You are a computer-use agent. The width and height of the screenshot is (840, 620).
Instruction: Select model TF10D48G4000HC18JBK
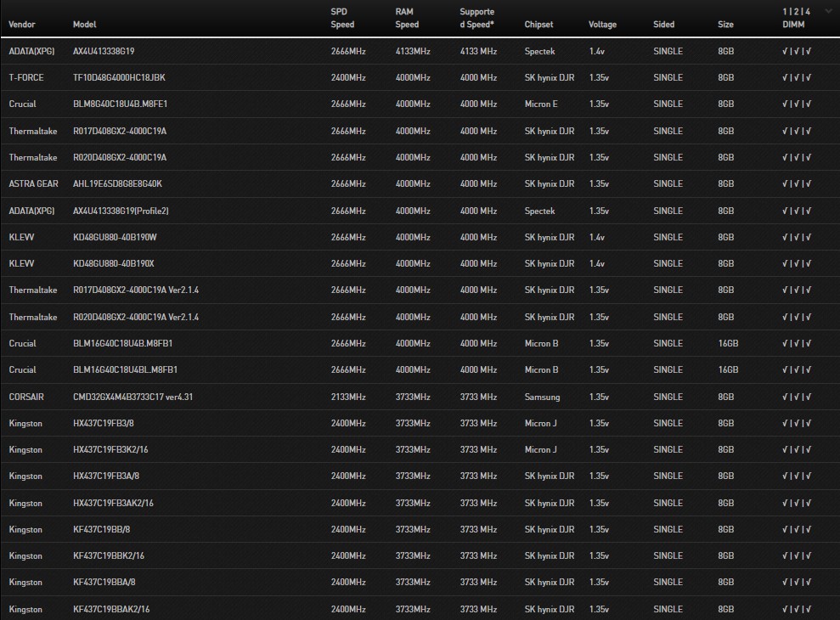point(119,77)
